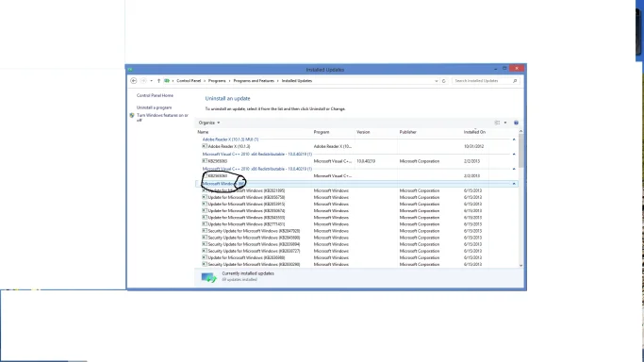Screen dimensions: 644x362
Task: Select Adobe Reader X (10.1.3) MUI group header
Action: (230, 140)
